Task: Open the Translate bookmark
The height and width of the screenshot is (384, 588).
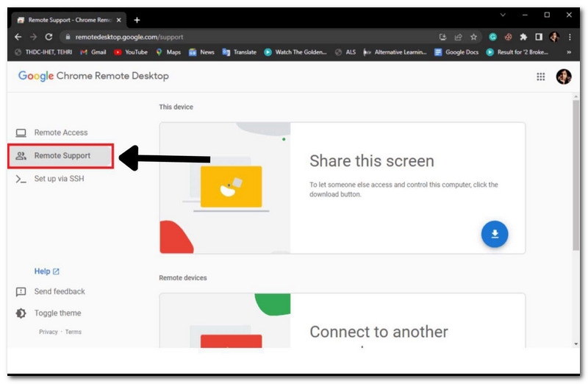Action: click(240, 52)
